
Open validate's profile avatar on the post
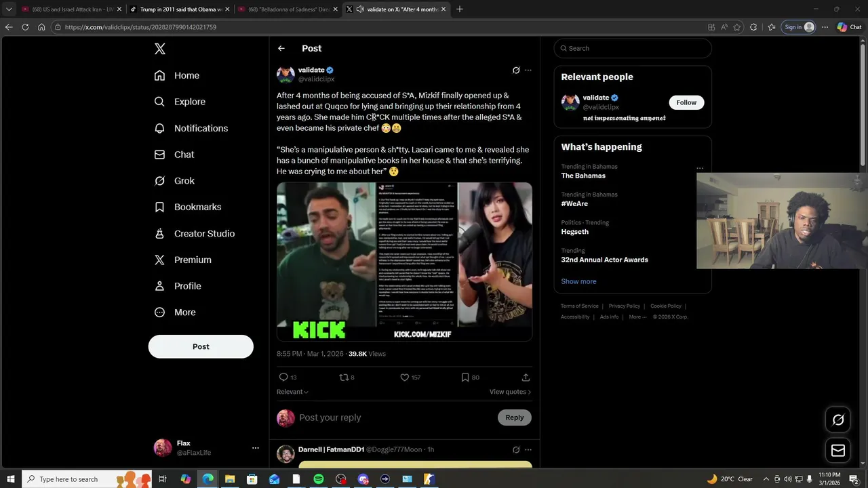pyautogui.click(x=285, y=75)
